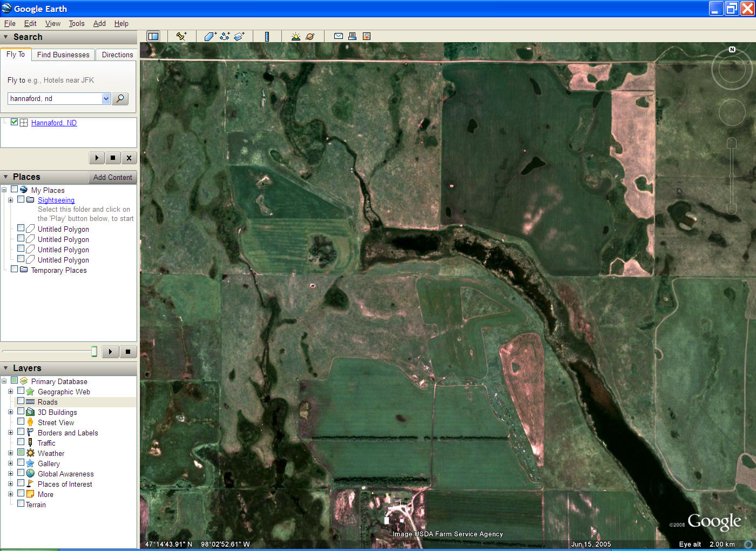Click the Add Content button
This screenshot has height=551, width=756.
click(x=112, y=177)
